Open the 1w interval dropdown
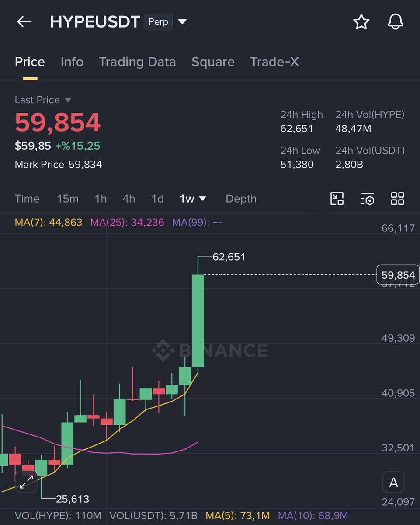This screenshot has width=420, height=525. coord(193,199)
